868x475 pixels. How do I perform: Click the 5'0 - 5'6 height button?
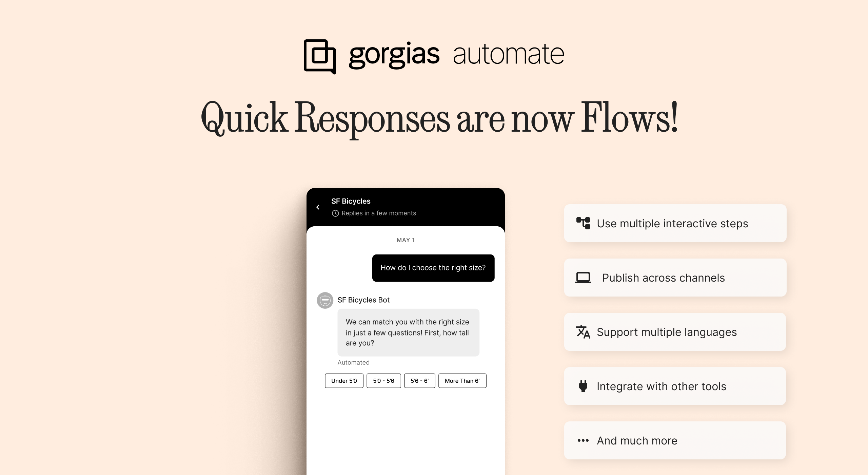pos(383,381)
